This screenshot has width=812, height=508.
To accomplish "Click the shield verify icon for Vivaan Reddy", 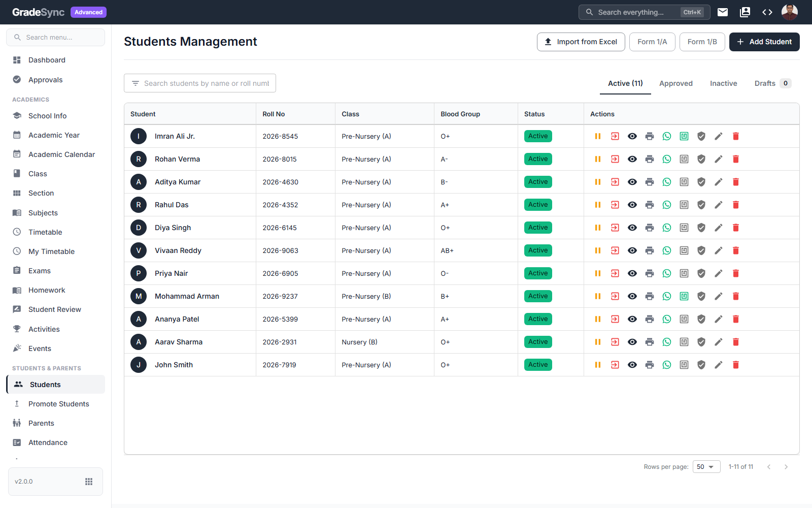I will 701,250.
